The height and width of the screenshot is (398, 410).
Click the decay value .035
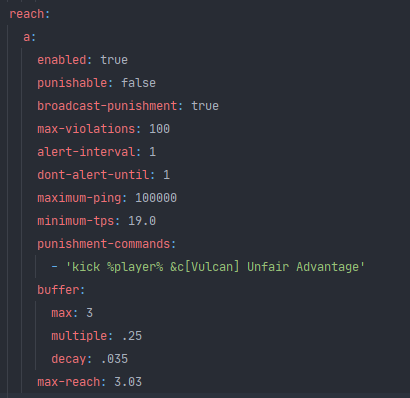click(x=114, y=359)
